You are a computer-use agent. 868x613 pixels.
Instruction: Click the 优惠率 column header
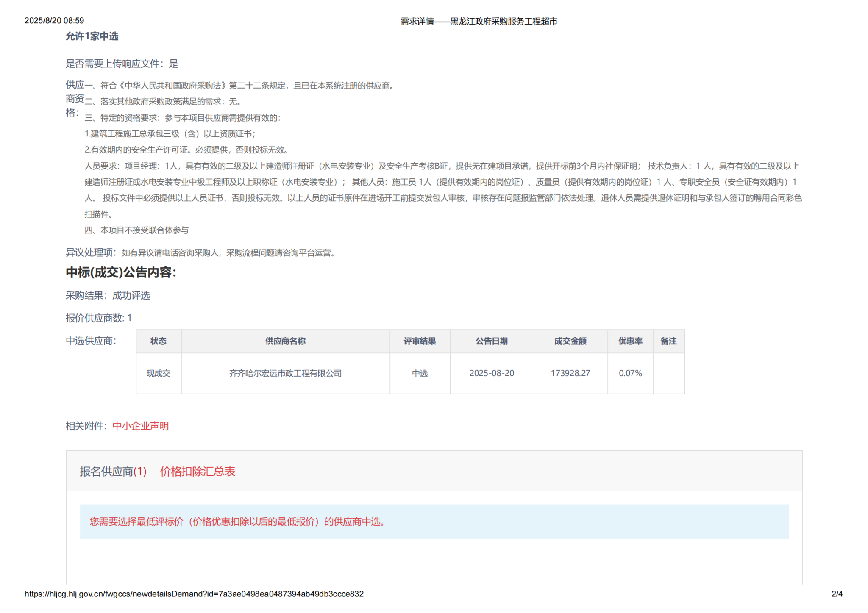click(630, 341)
